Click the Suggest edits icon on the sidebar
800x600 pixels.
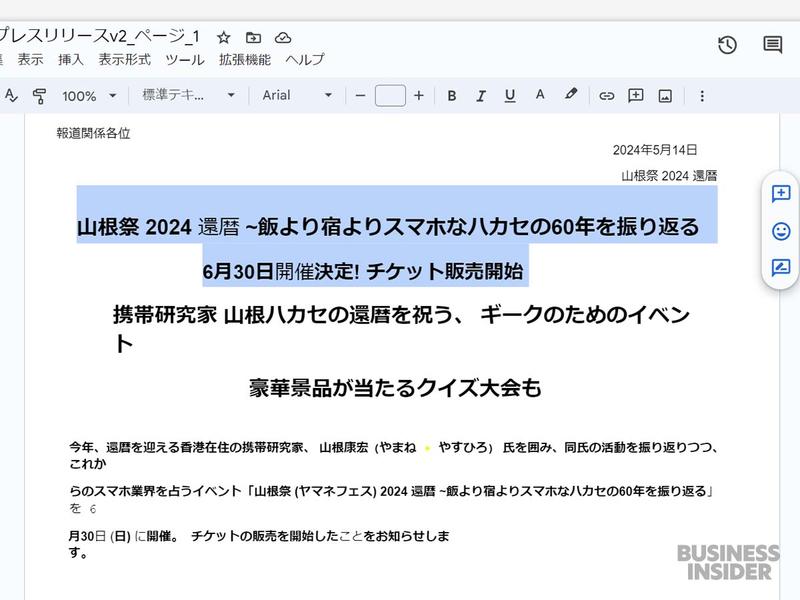[781, 266]
